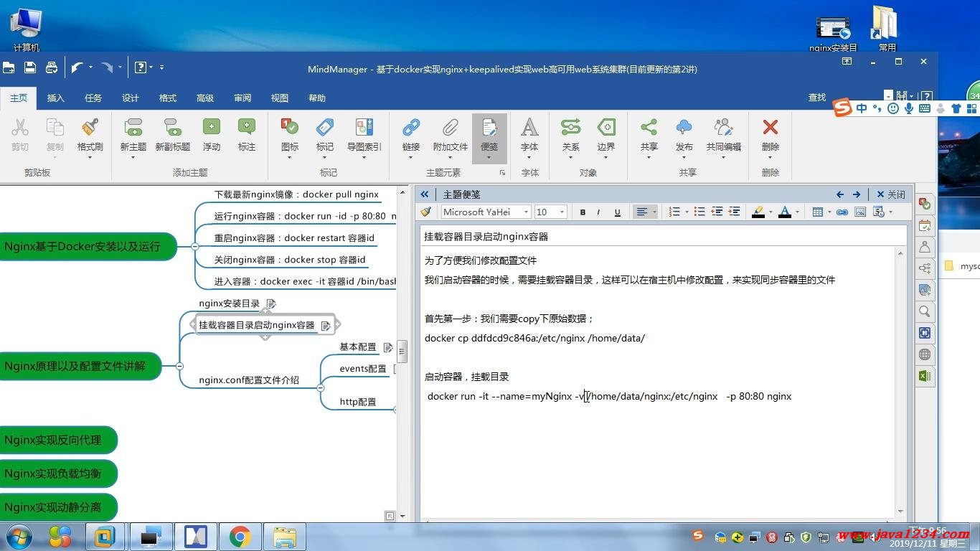Decrease indent in notes toolbar

717,212
